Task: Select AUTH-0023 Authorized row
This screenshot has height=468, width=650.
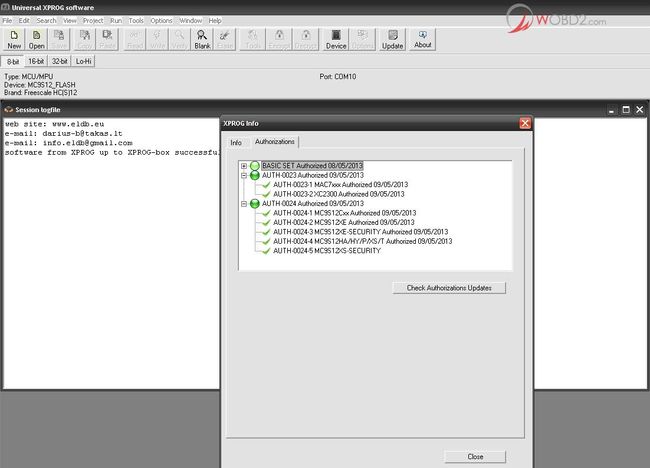Action: tap(313, 175)
